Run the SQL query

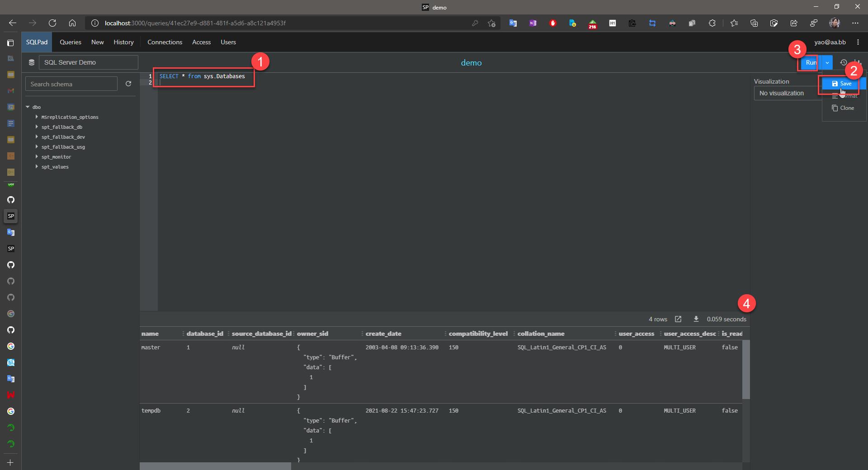click(811, 62)
